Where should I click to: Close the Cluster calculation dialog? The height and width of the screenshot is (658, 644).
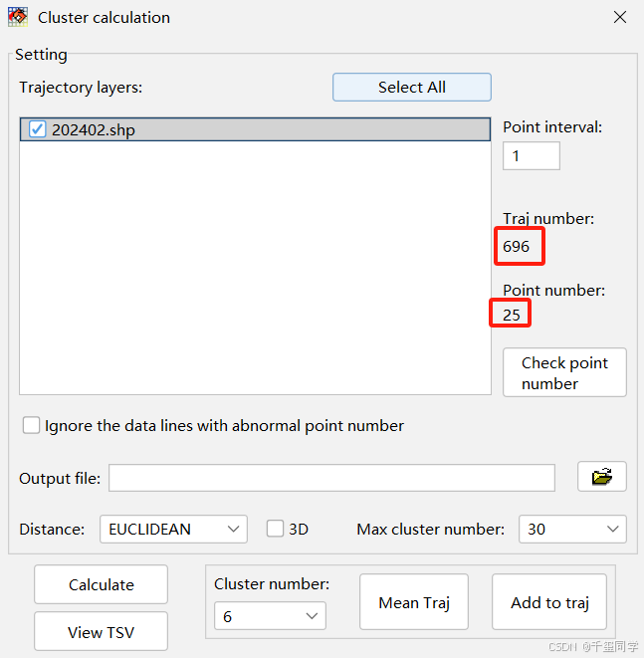(x=620, y=17)
